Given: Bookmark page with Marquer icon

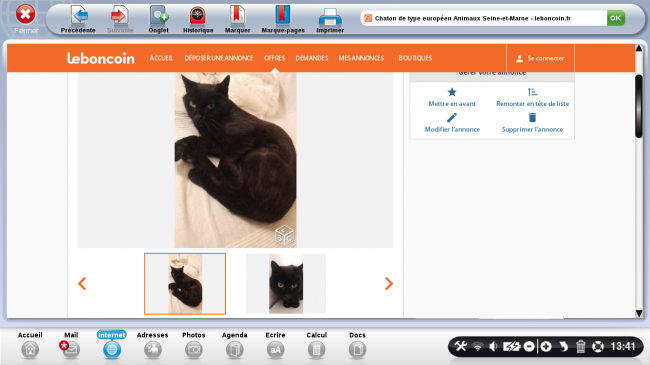Looking at the screenshot, I should pyautogui.click(x=237, y=16).
